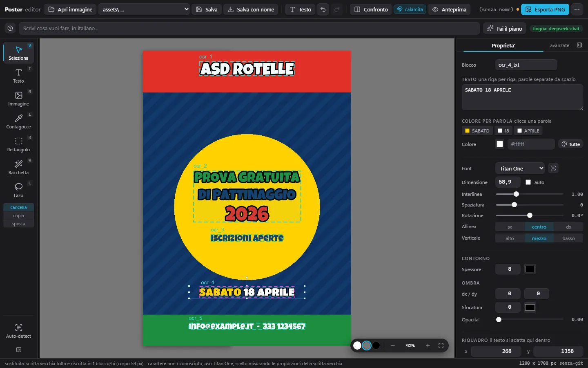Switch to fullscreen canvas view icon
This screenshot has height=368, width=588.
click(x=441, y=346)
